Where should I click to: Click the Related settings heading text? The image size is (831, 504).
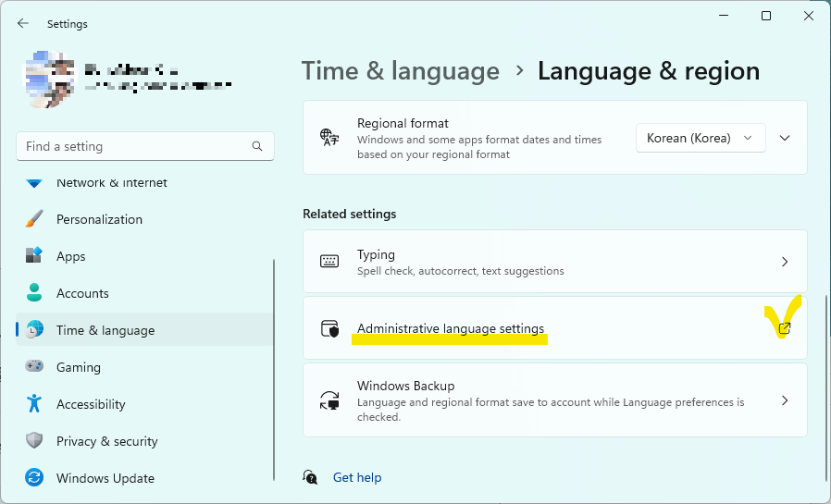(x=350, y=214)
